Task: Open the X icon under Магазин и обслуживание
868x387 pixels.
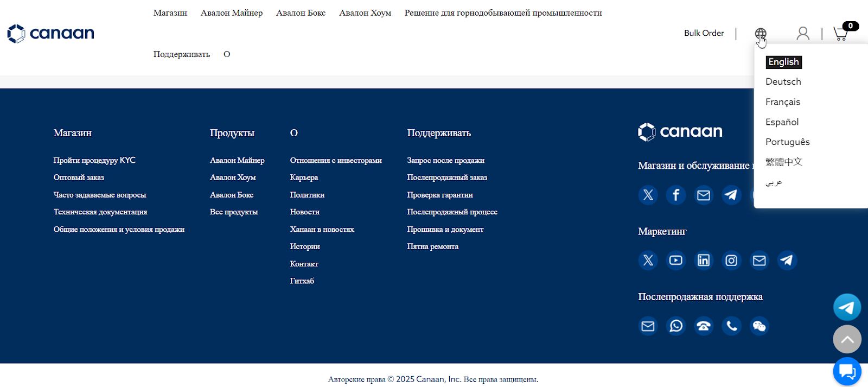Action: tap(648, 195)
